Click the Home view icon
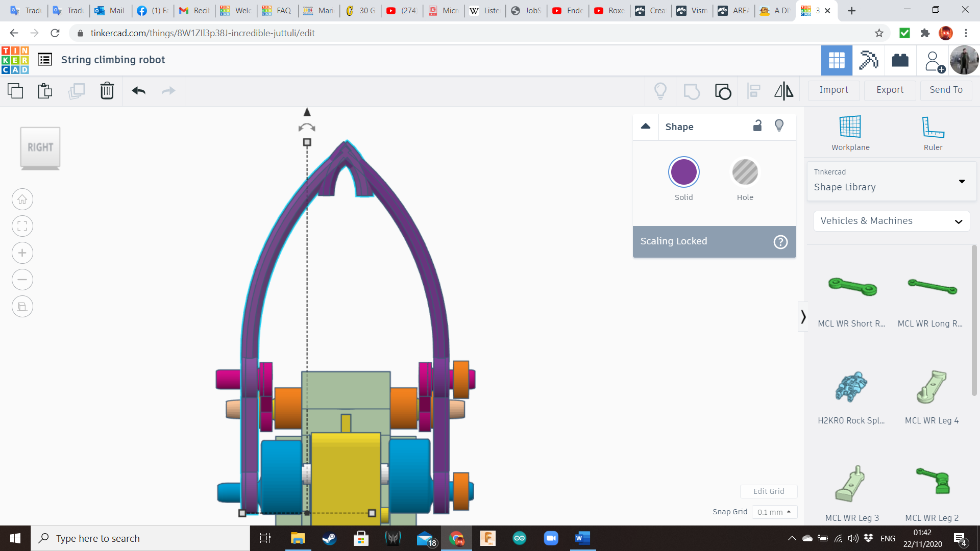 (22, 199)
